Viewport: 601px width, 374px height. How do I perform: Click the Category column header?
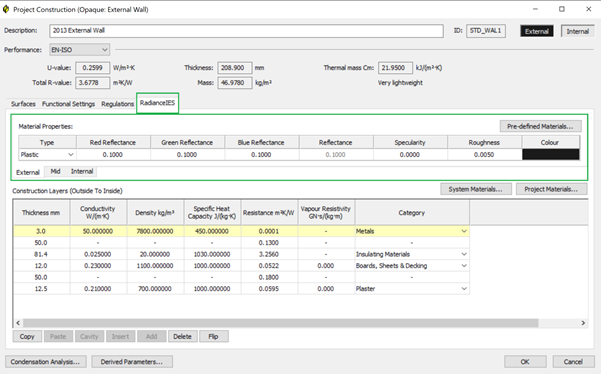[412, 212]
